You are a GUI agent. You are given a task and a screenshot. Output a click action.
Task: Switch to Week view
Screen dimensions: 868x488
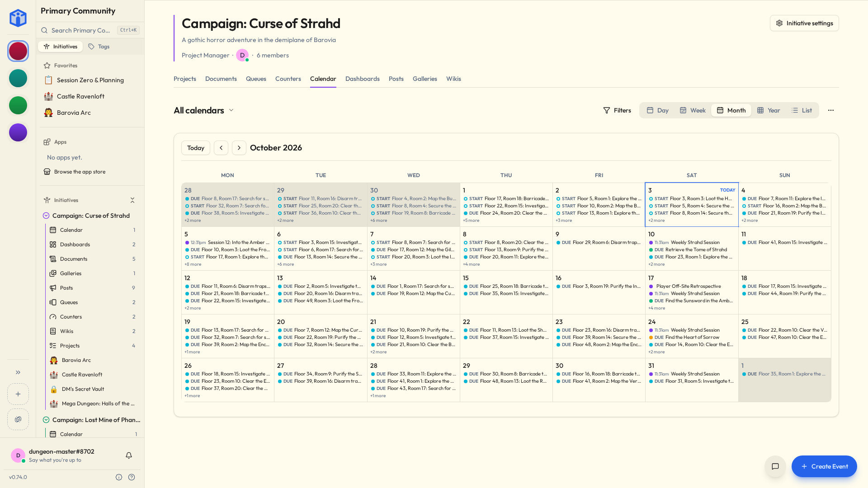click(693, 110)
